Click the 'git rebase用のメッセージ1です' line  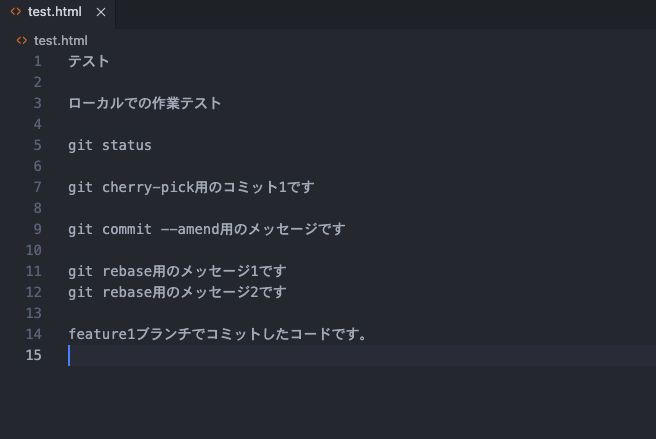[x=177, y=271]
